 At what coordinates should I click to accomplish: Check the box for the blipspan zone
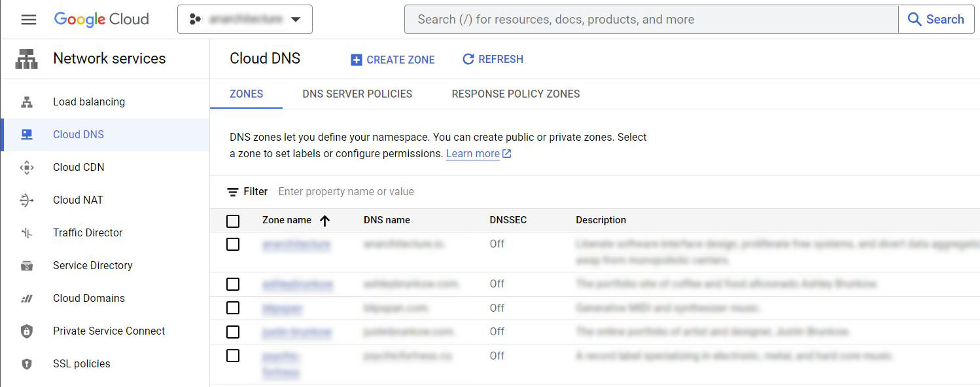tap(233, 308)
